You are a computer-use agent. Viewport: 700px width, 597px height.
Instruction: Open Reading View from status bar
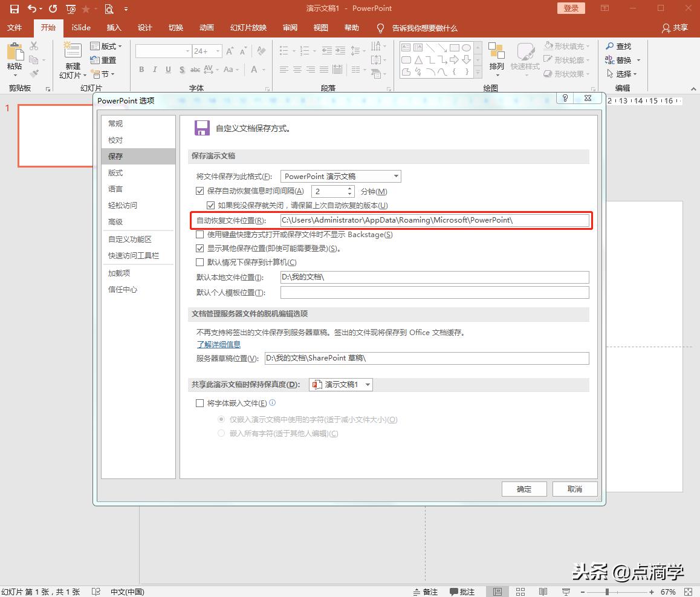pos(543,592)
